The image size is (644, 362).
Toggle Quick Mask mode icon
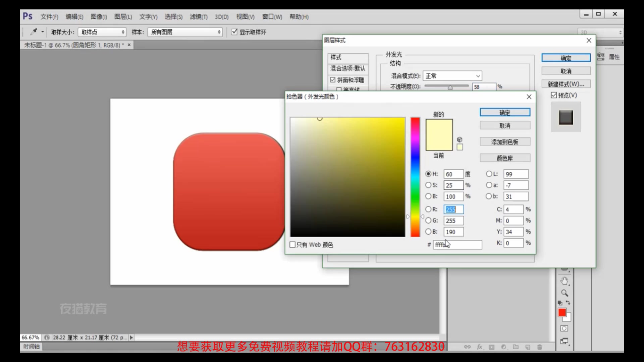(564, 328)
